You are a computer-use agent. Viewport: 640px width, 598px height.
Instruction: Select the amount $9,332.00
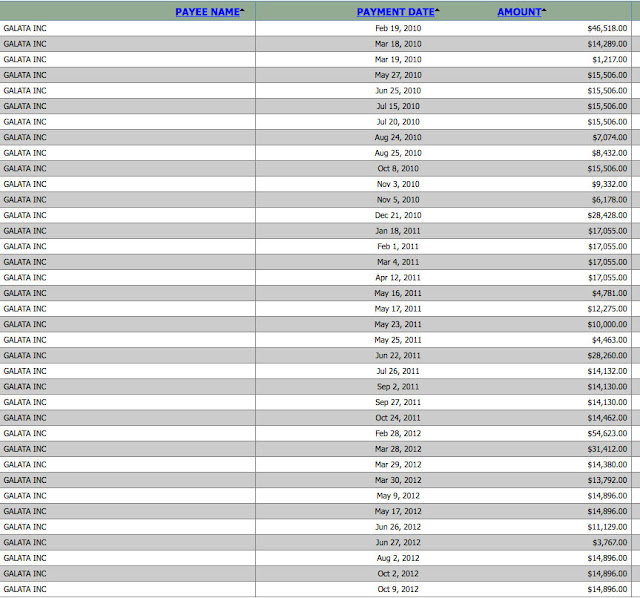click(x=610, y=184)
